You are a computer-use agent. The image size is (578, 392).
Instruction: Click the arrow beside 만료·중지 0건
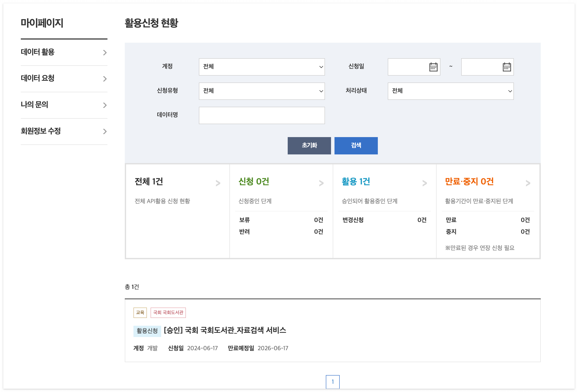tap(528, 183)
